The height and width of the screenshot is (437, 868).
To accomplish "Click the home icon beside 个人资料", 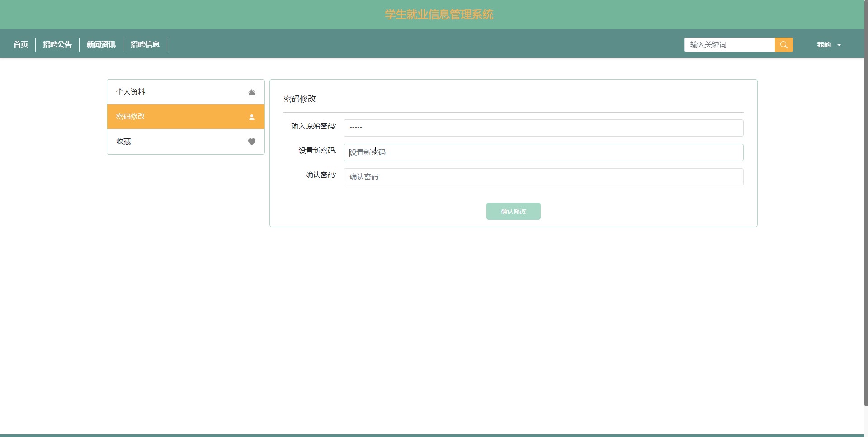I will 252,92.
